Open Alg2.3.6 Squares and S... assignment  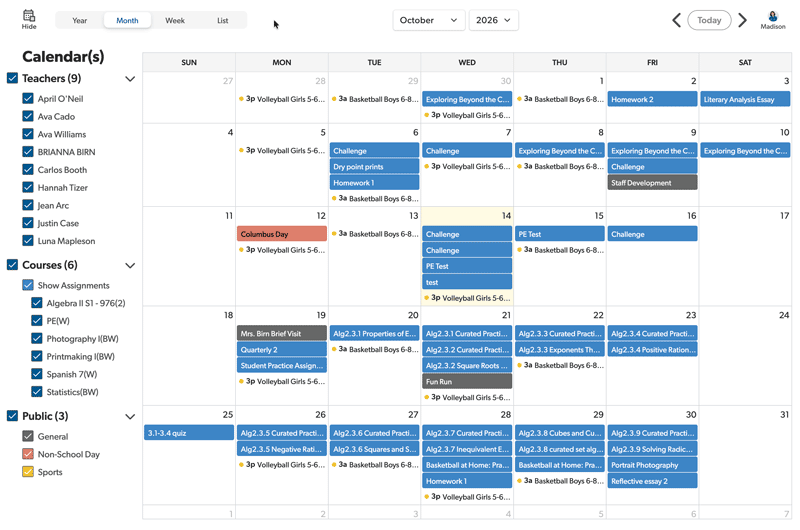pyautogui.click(x=374, y=449)
